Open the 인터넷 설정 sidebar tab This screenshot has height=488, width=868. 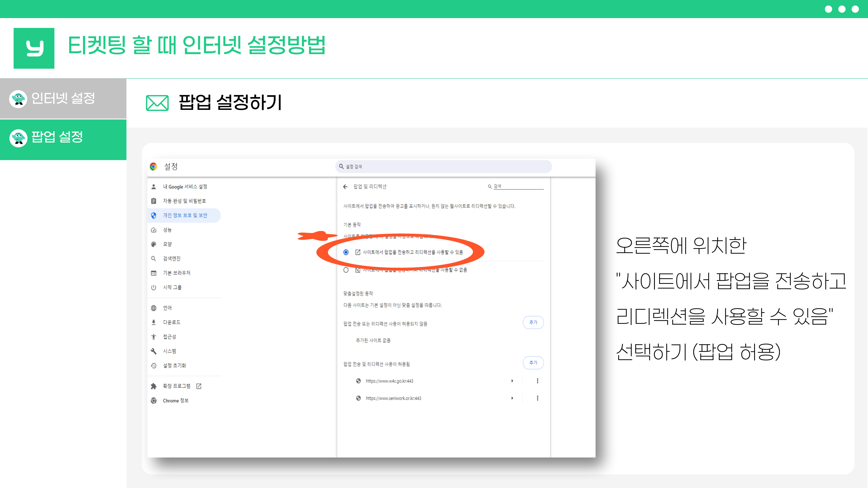(63, 98)
